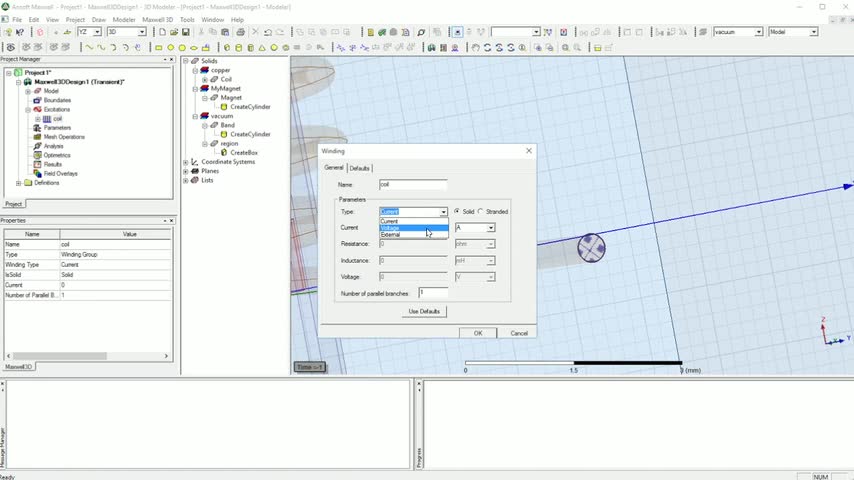Image resolution: width=854 pixels, height=480 pixels.
Task: Open the Current unit dropdown
Action: point(490,228)
